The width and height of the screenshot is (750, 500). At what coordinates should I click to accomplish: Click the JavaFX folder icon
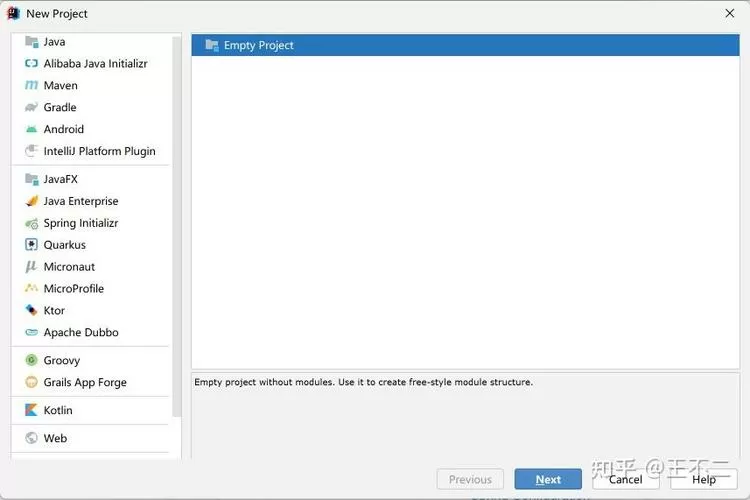click(x=32, y=179)
